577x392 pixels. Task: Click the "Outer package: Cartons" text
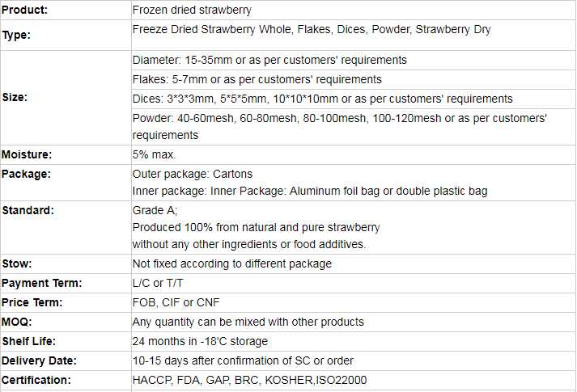coord(193,174)
